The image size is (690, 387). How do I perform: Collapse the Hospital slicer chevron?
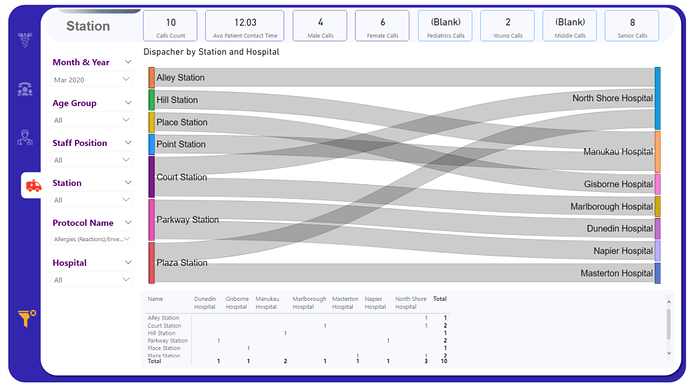point(128,262)
